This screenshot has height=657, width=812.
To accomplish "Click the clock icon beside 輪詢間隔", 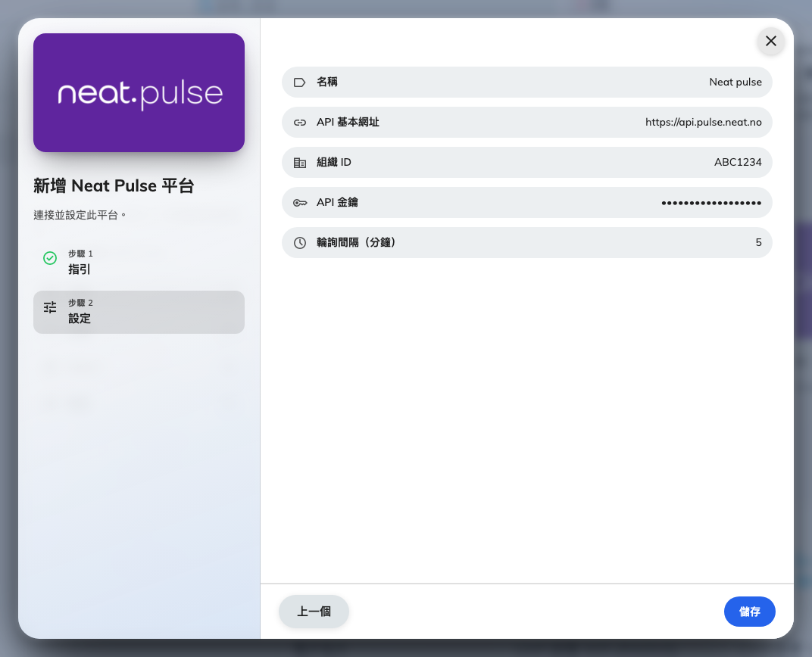I will [300, 243].
